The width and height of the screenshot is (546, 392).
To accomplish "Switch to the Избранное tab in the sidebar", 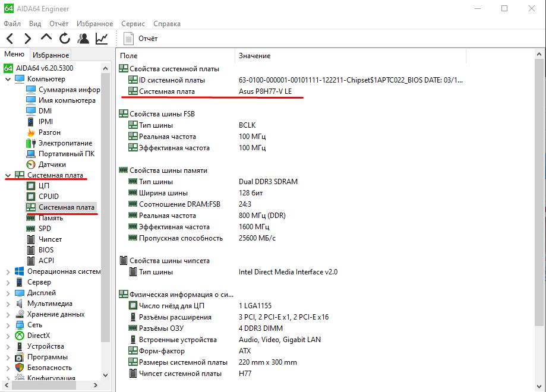I will click(51, 55).
